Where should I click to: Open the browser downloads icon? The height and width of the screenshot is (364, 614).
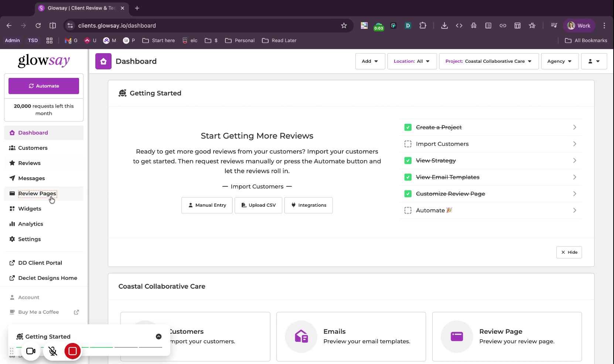(x=444, y=25)
